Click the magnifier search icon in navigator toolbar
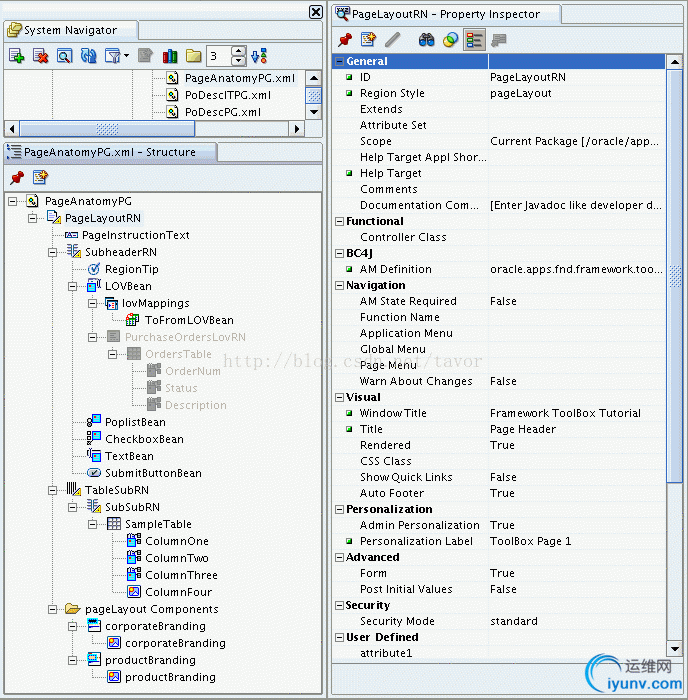This screenshot has width=688, height=700. 64,56
